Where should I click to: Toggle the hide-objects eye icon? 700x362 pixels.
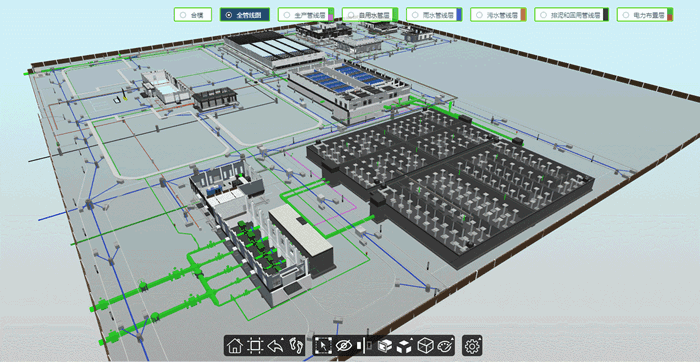point(343,345)
